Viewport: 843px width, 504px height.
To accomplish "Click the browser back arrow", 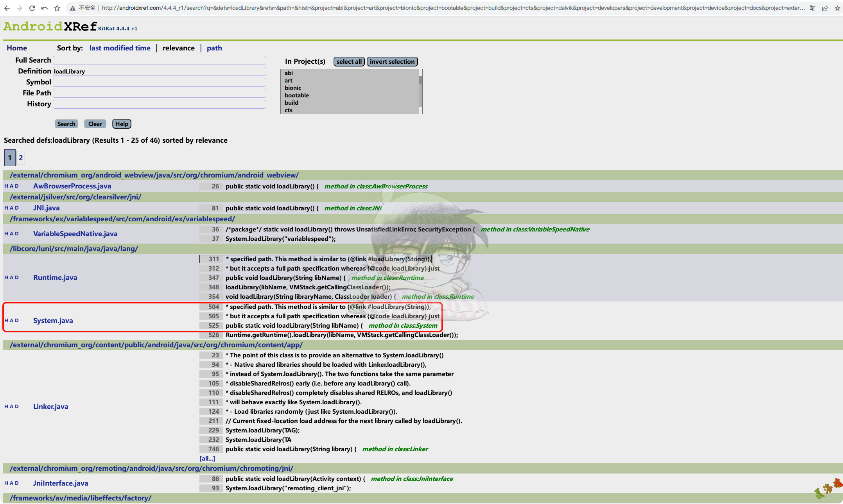I will [7, 8].
